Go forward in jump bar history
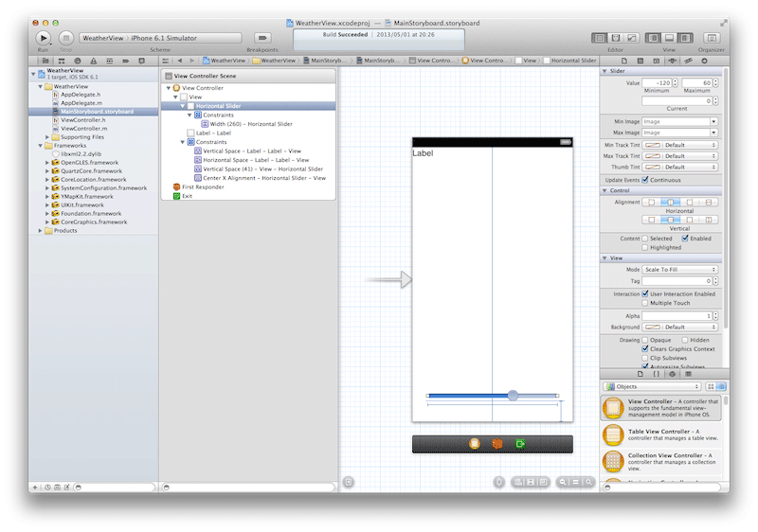 (192, 61)
